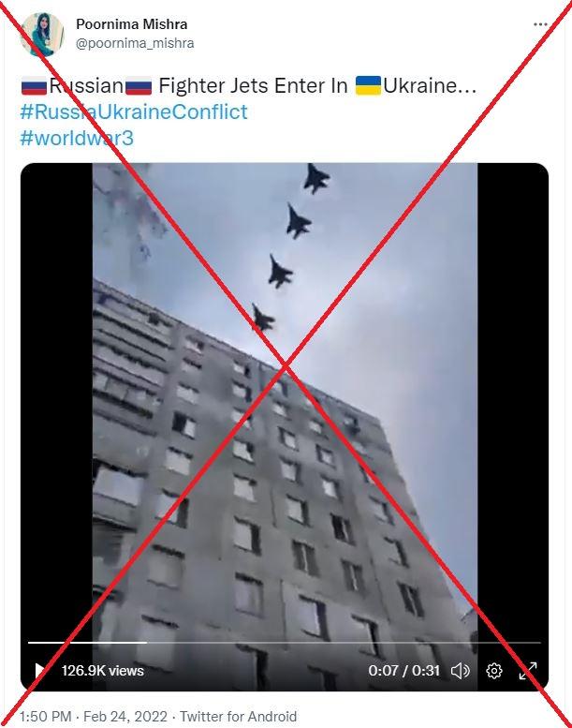Screen dimensions: 572x728
Task: Open the #worldwar3 hashtag
Action: point(77,138)
